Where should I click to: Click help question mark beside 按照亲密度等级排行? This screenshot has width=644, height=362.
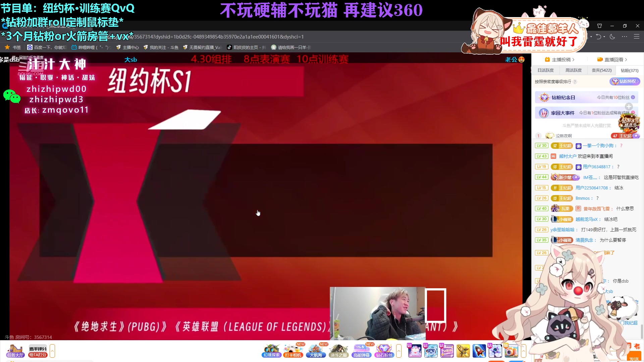coord(575,82)
